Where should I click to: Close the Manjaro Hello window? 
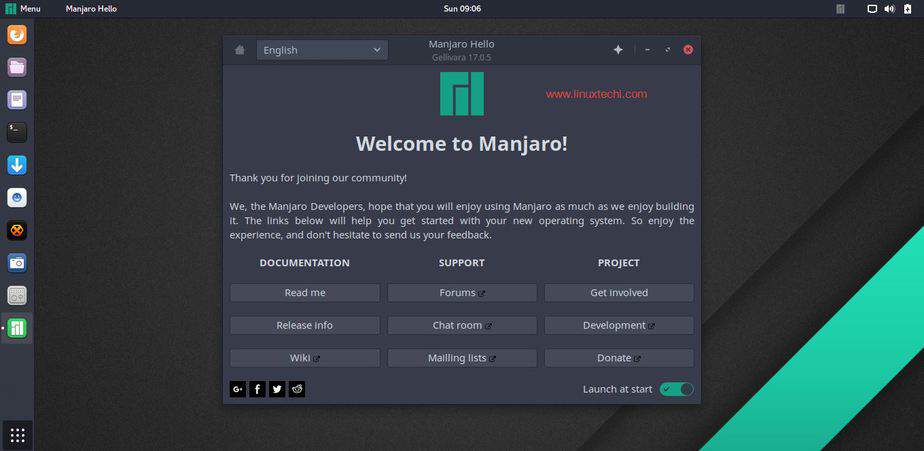[688, 50]
